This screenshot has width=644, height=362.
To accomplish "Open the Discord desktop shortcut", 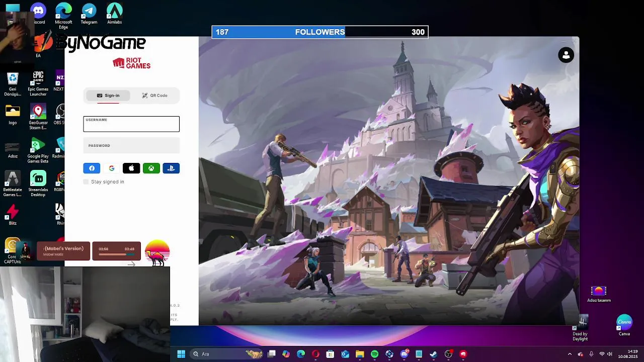I will 38,14.
